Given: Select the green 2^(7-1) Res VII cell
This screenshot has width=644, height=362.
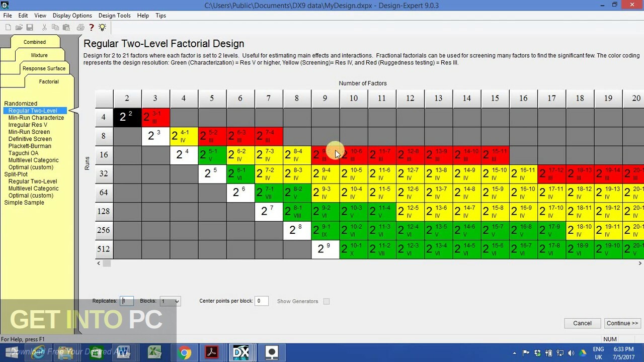Looking at the screenshot, I should point(269,193).
